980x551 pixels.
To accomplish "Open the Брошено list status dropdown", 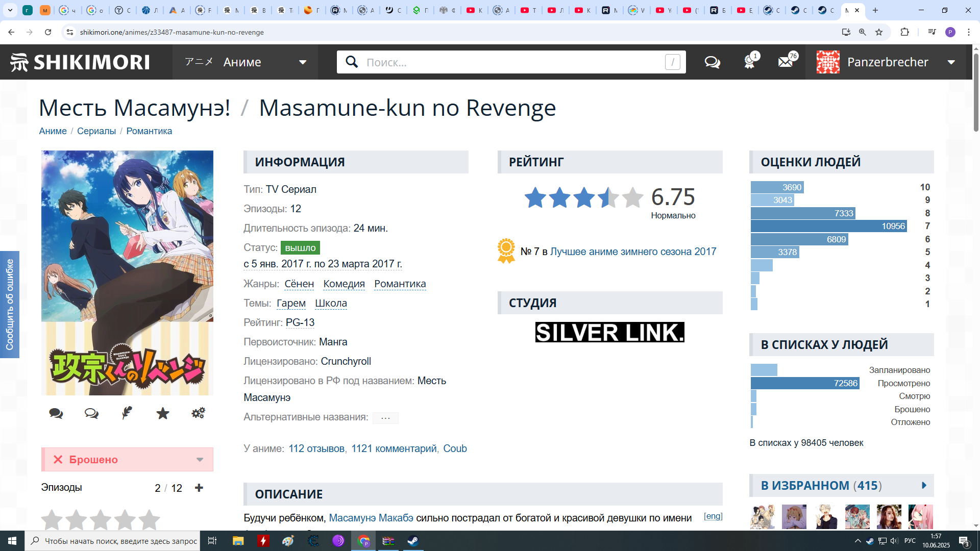I will click(x=127, y=460).
